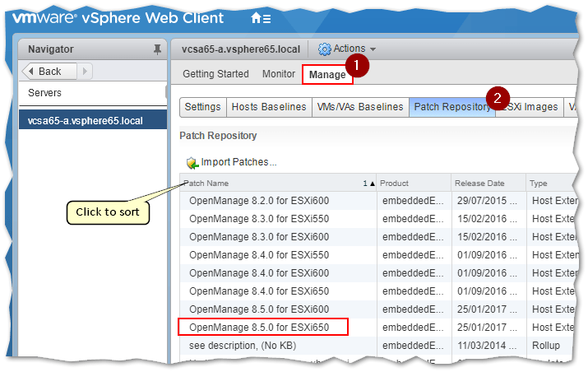Screen dimensions: 588x372
Task: Click the VMware vSphere Web Client logo
Action: 118,17
